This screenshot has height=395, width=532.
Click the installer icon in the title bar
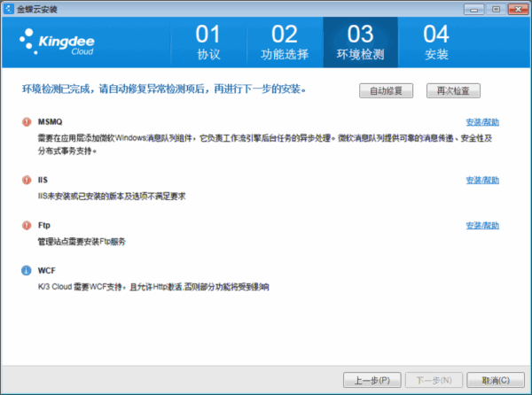(9, 6)
